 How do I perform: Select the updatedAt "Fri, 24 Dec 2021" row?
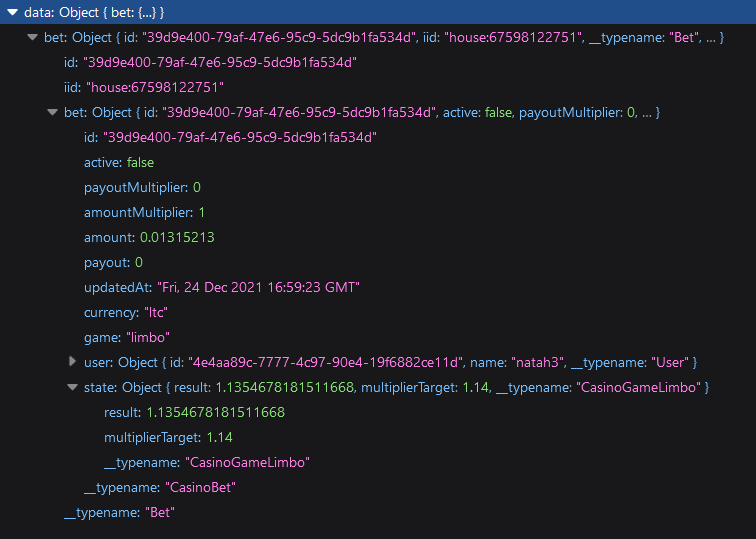click(222, 288)
